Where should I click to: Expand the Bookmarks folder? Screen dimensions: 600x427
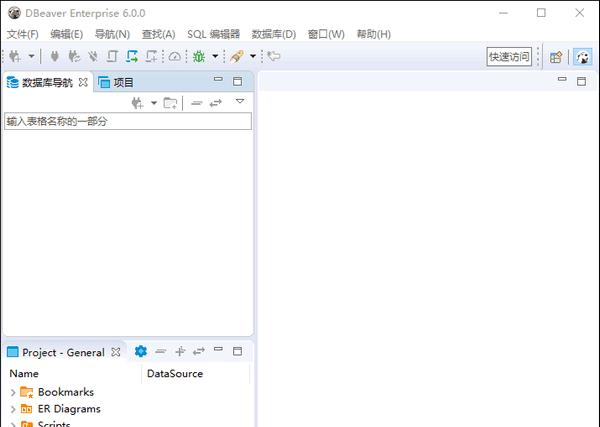13,392
